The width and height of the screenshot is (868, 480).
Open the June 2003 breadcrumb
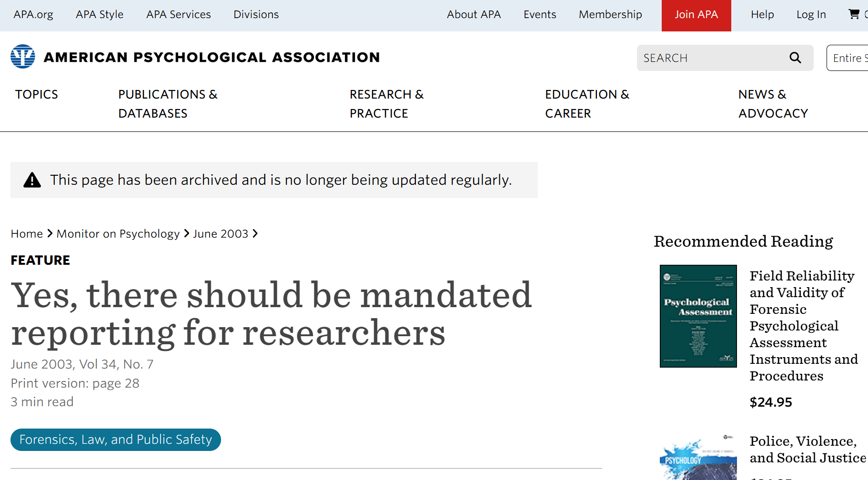click(x=221, y=234)
